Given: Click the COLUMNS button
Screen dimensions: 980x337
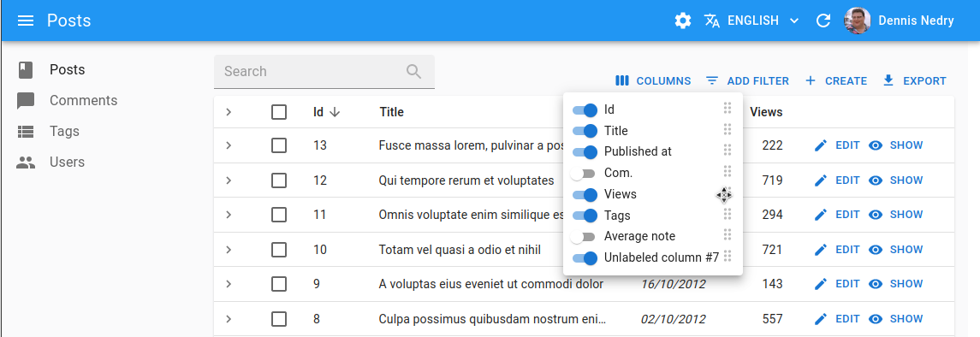Looking at the screenshot, I should tap(653, 81).
